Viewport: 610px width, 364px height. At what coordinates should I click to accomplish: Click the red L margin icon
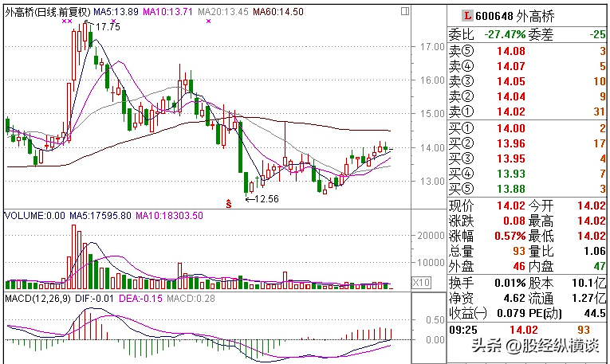pos(467,16)
